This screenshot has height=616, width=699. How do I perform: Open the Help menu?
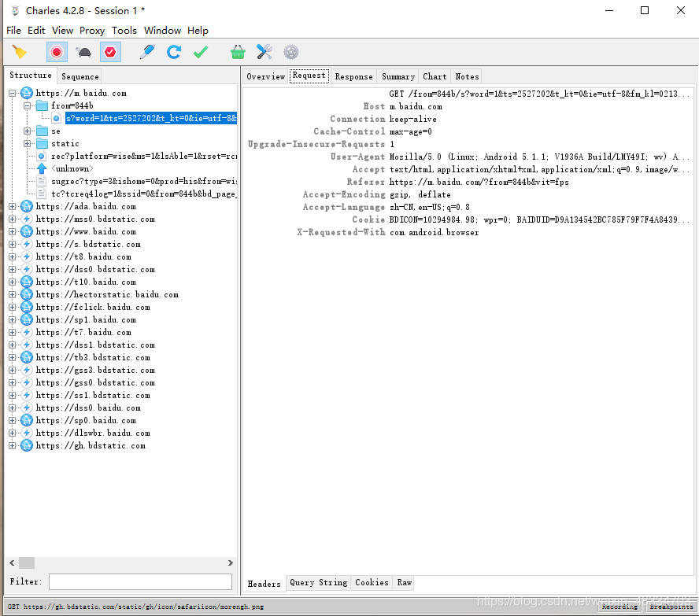point(198,30)
